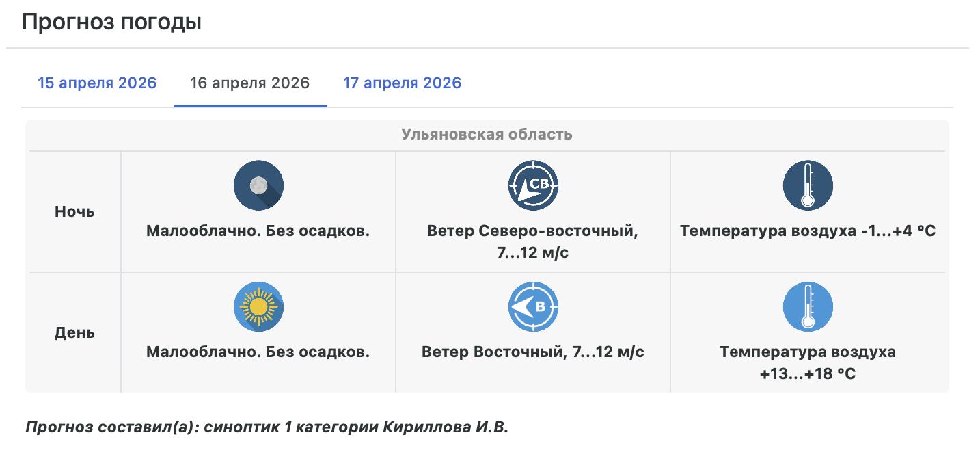980x461 pixels.
Task: Open the 17 апреля 2026 tab
Action: click(x=402, y=83)
